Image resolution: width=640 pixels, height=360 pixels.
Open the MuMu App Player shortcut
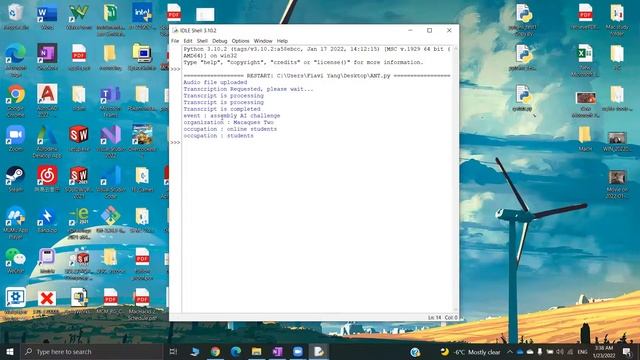tap(16, 222)
